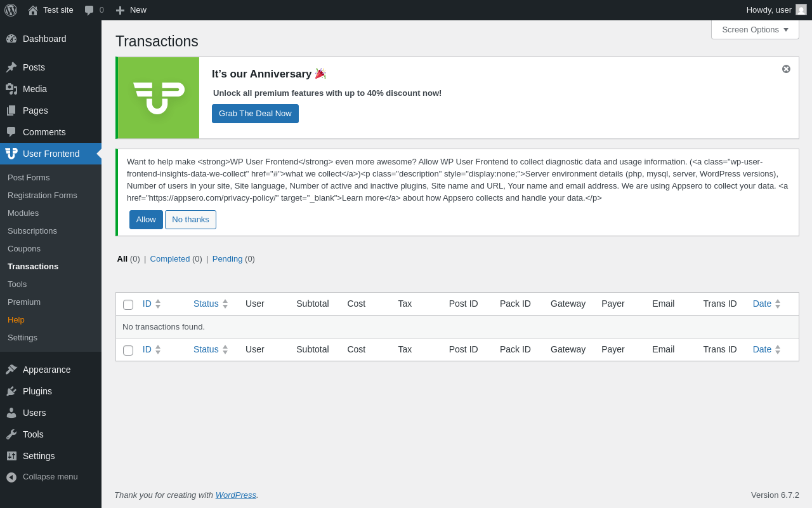Click the Plugins plug icon
Viewport: 812px width, 508px height.
[11, 391]
